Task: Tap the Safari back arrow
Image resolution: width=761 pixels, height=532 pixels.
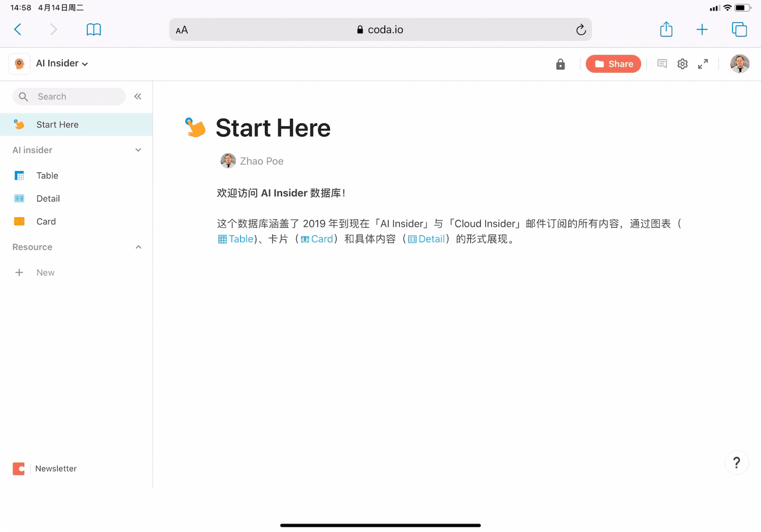Action: coord(18,30)
